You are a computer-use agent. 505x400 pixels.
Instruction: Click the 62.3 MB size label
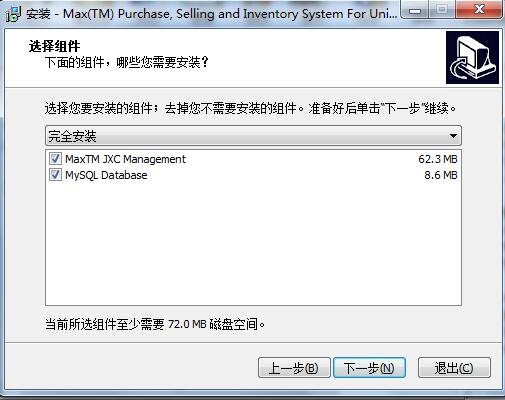click(x=438, y=159)
